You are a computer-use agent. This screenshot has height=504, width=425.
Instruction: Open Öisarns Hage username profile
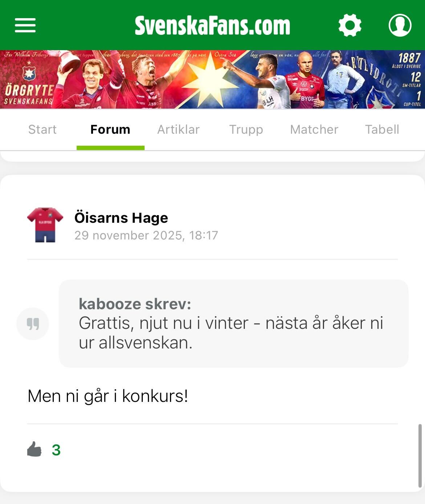click(x=121, y=218)
